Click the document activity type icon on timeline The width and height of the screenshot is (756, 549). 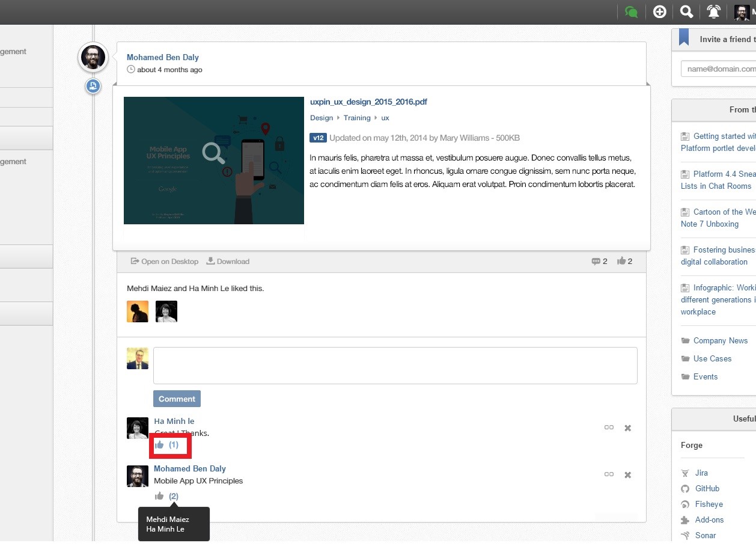[93, 86]
